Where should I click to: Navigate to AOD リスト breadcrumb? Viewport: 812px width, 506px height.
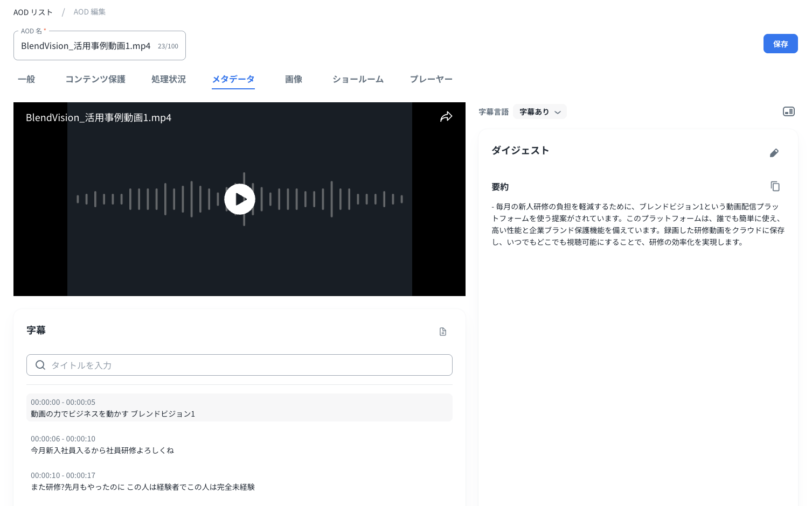click(33, 12)
